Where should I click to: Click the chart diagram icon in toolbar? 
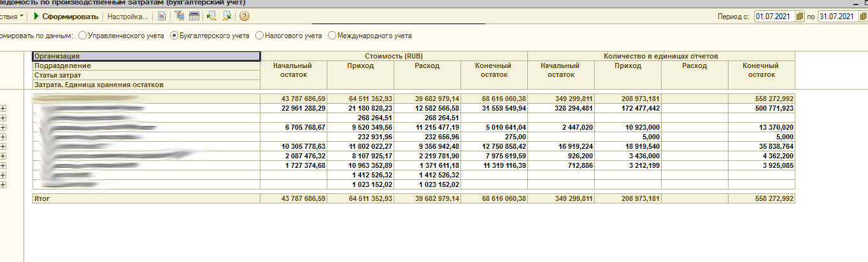[162, 16]
